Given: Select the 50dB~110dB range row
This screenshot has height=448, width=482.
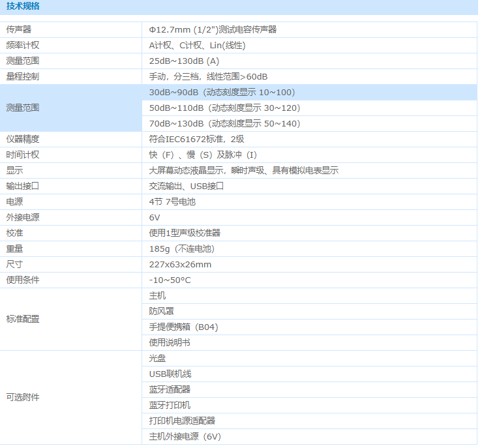Looking at the screenshot, I should tap(224, 108).
